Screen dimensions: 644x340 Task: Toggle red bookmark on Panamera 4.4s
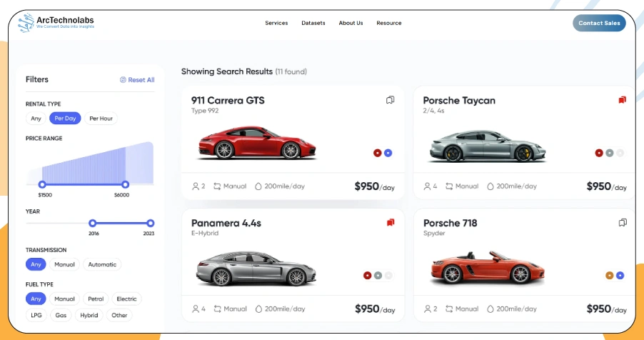click(x=390, y=223)
